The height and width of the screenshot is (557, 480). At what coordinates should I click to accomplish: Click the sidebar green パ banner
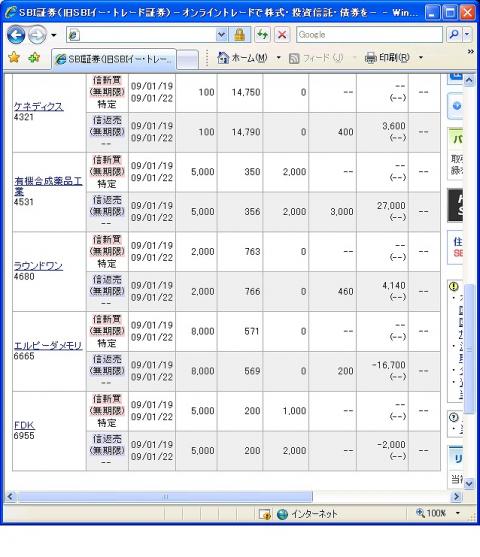455,139
